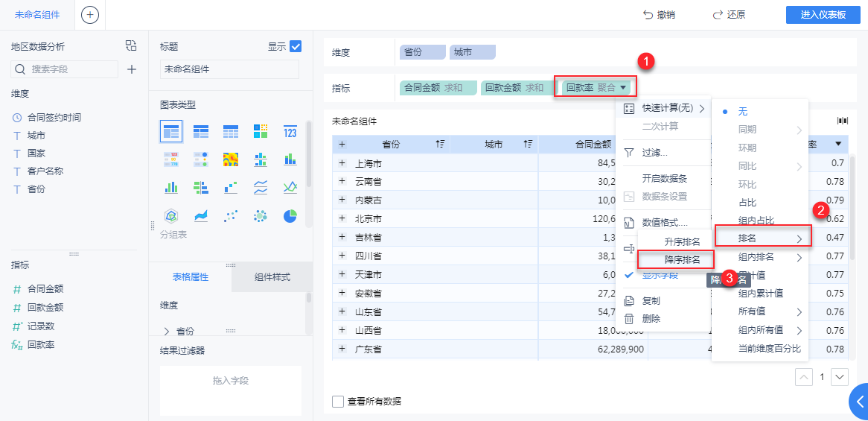This screenshot has height=421, width=868.
Task: Select the multi-series line chart icon
Action: [x=261, y=187]
